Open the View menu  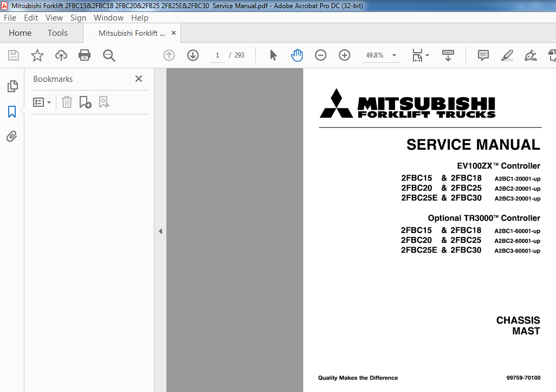pyautogui.click(x=54, y=18)
